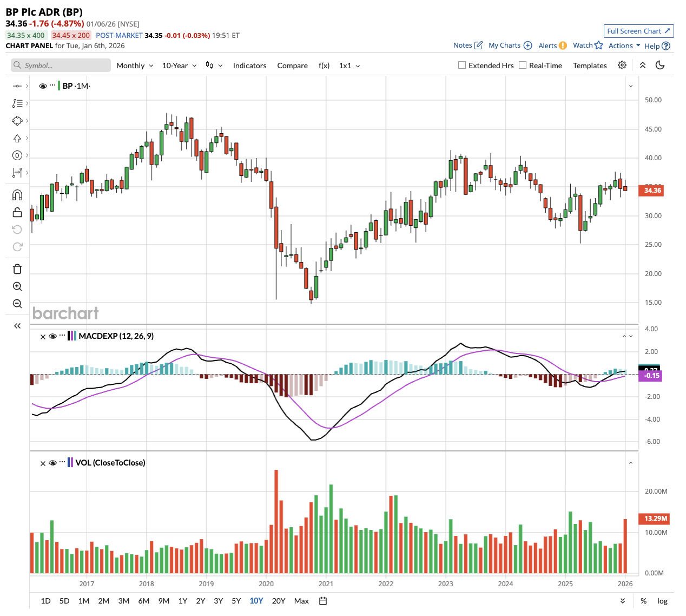This screenshot has height=616, width=686.
Task: Open the Actions dropdown menu
Action: pyautogui.click(x=624, y=45)
